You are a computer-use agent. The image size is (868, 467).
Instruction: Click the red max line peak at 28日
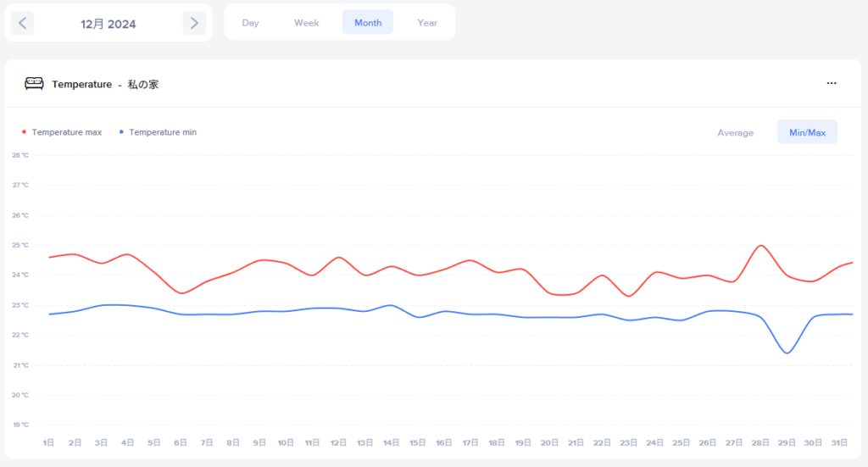coord(761,246)
